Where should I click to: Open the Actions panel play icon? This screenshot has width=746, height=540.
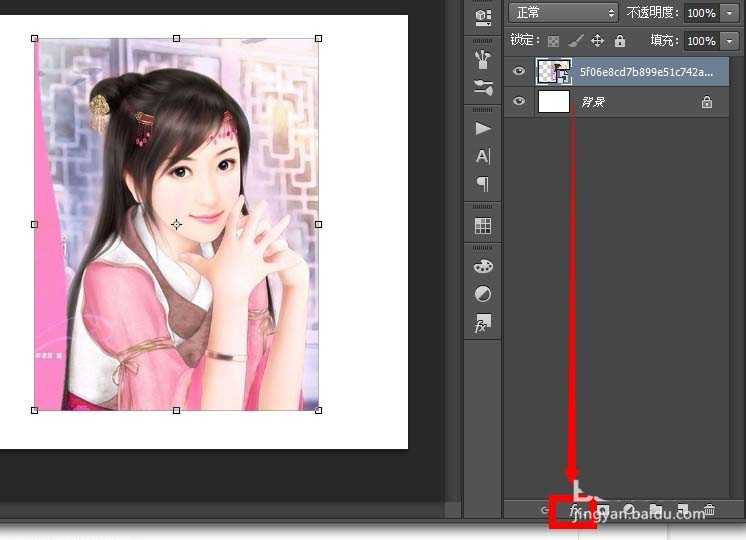coord(483,128)
